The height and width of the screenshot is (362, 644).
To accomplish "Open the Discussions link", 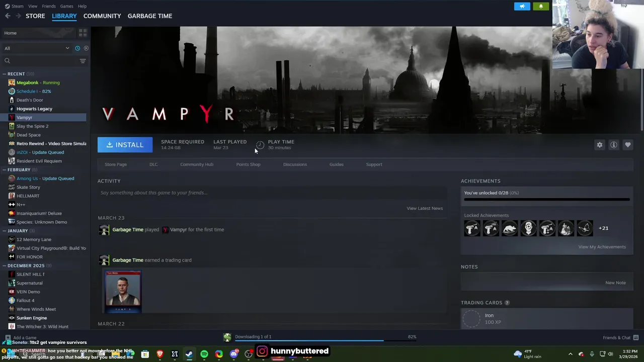I will (295, 164).
